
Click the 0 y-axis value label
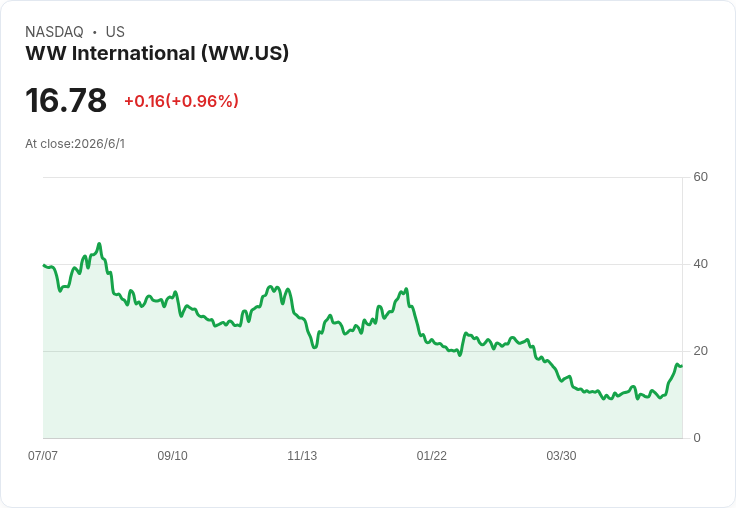697,438
